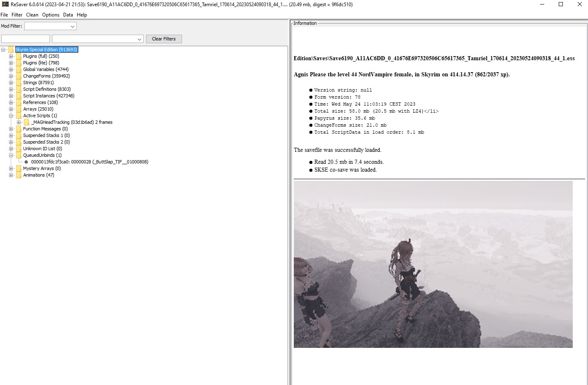588x385 pixels.
Task: Click the Mystery Arrays folder icon
Action: pyautogui.click(x=19, y=168)
